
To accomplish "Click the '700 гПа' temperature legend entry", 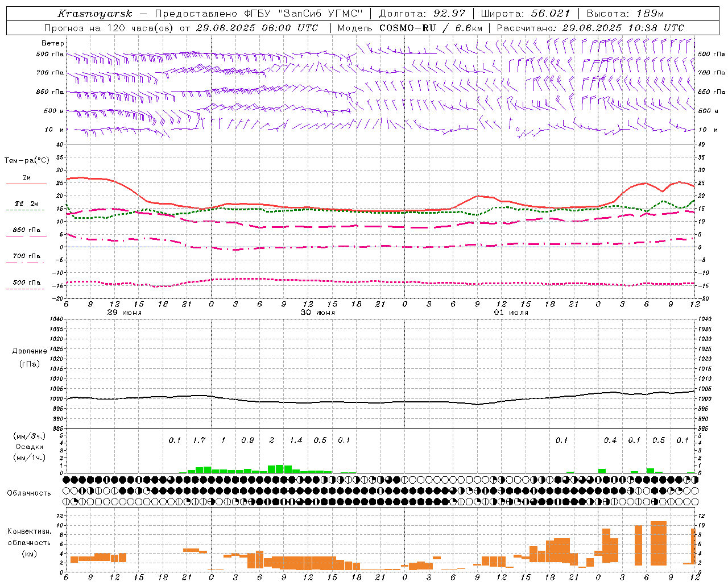I will 27,256.
